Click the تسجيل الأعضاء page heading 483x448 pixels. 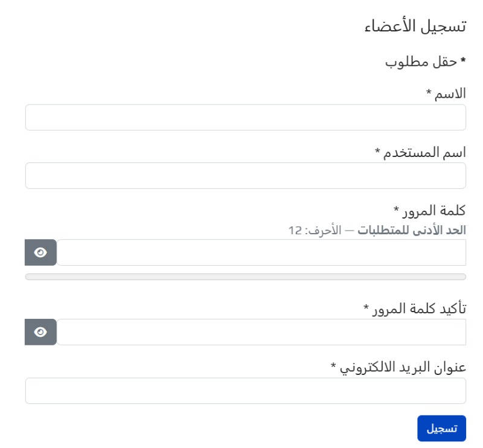[416, 27]
